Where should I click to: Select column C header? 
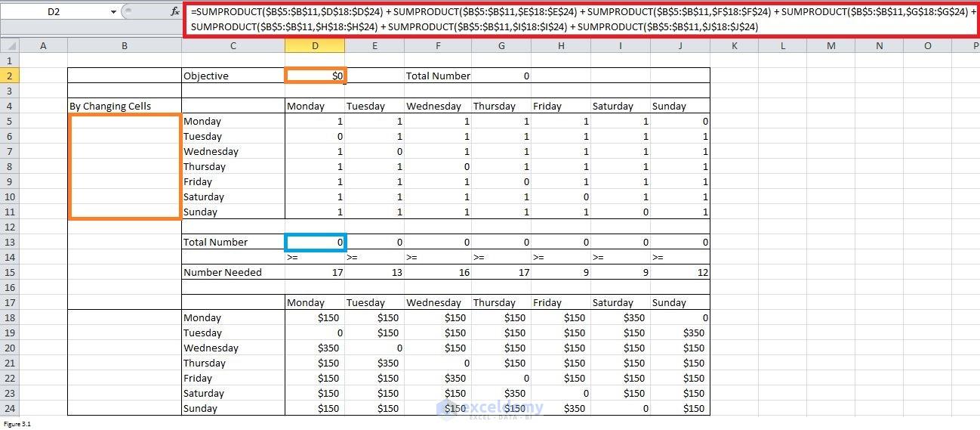(x=233, y=45)
